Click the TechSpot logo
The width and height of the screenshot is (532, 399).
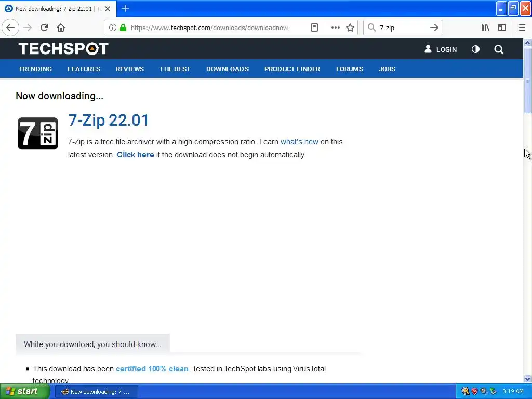coord(63,48)
